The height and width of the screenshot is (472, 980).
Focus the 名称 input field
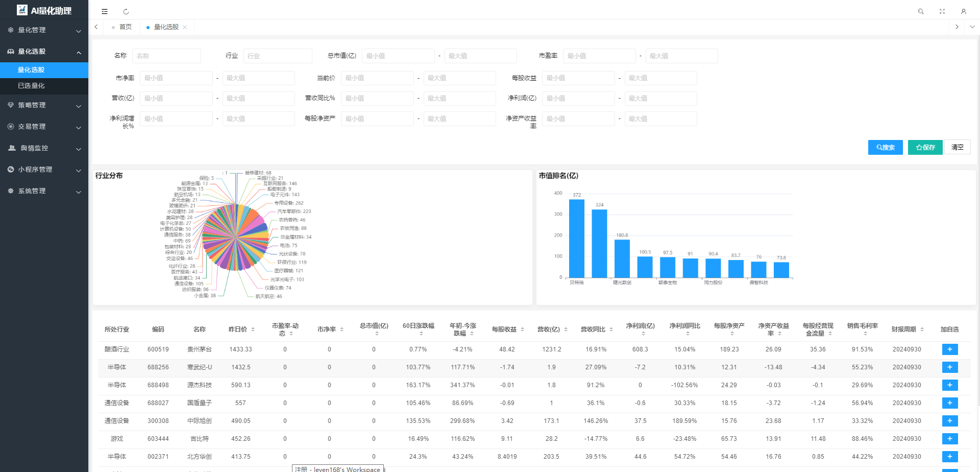(166, 56)
